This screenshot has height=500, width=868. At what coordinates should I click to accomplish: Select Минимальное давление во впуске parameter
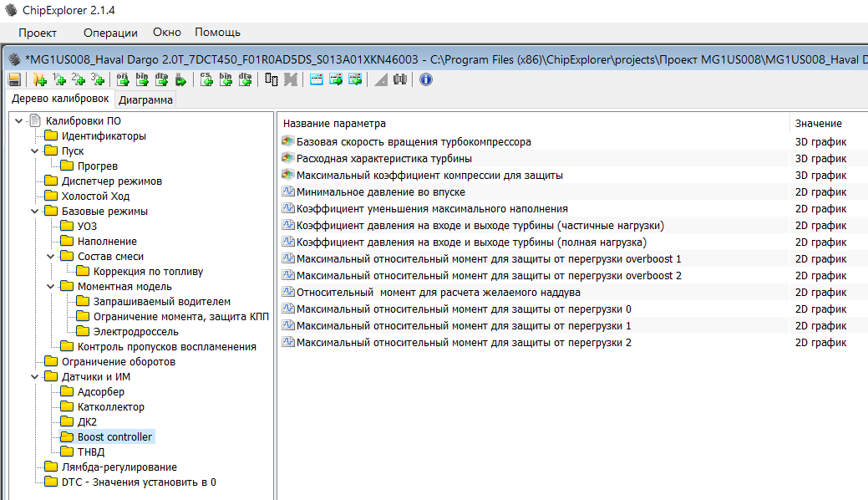pyautogui.click(x=380, y=192)
